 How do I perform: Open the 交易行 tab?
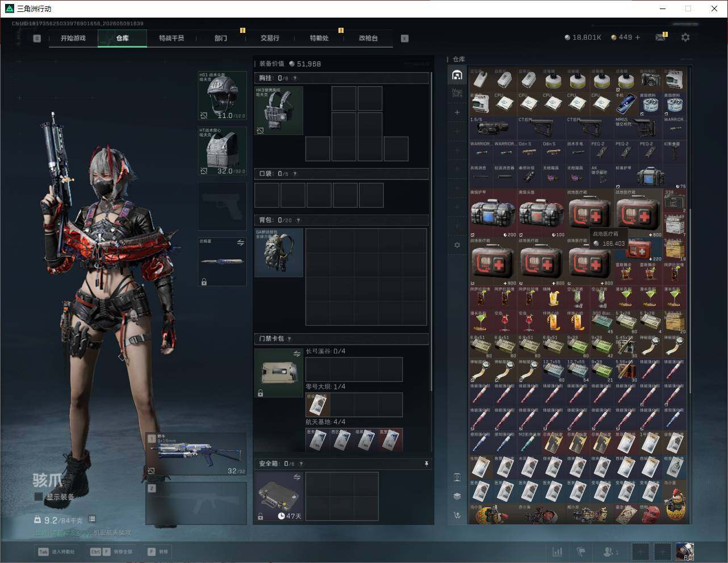click(x=270, y=38)
